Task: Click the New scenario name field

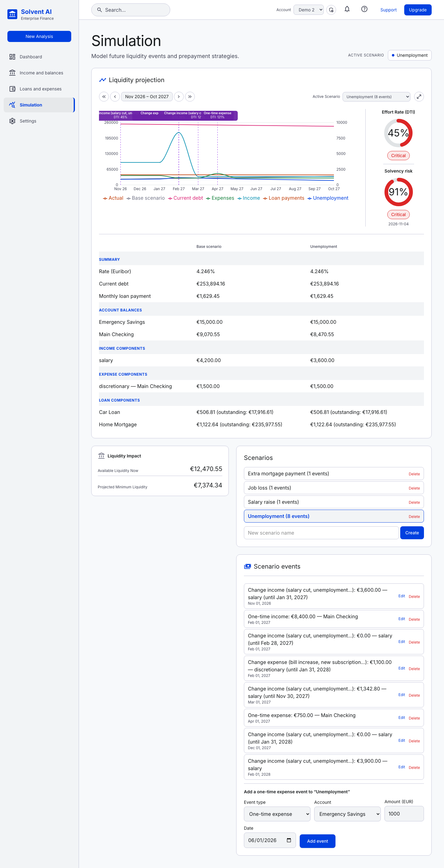Action: point(321,532)
